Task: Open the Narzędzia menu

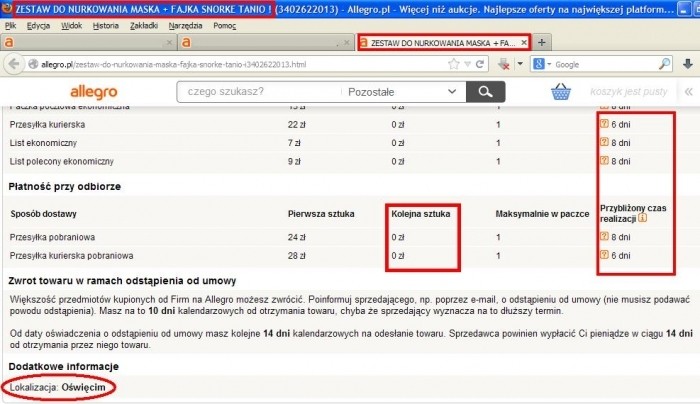Action: click(187, 25)
